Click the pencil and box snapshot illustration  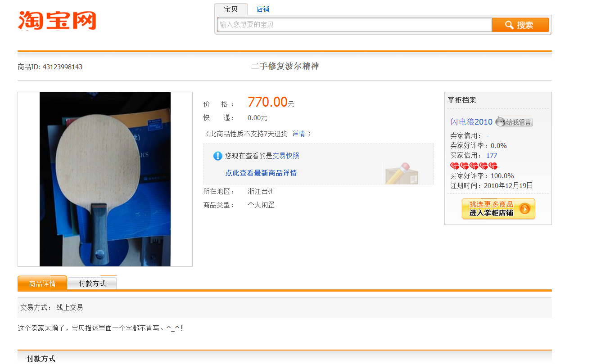[x=401, y=173]
